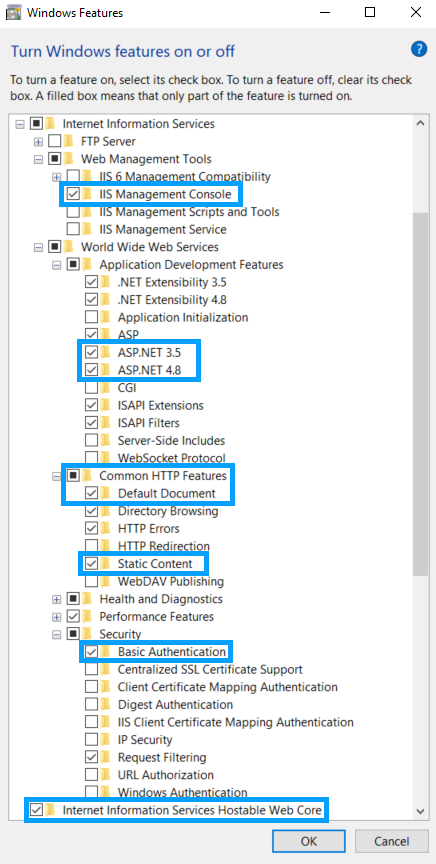Click the scrollbar up arrow
This screenshot has height=864, width=436.
421,123
